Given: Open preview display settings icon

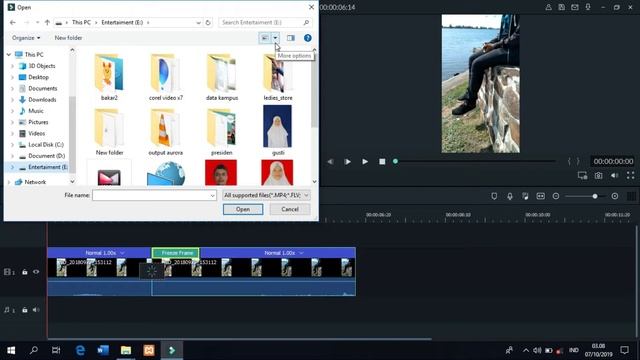Looking at the screenshot, I should (x=582, y=176).
